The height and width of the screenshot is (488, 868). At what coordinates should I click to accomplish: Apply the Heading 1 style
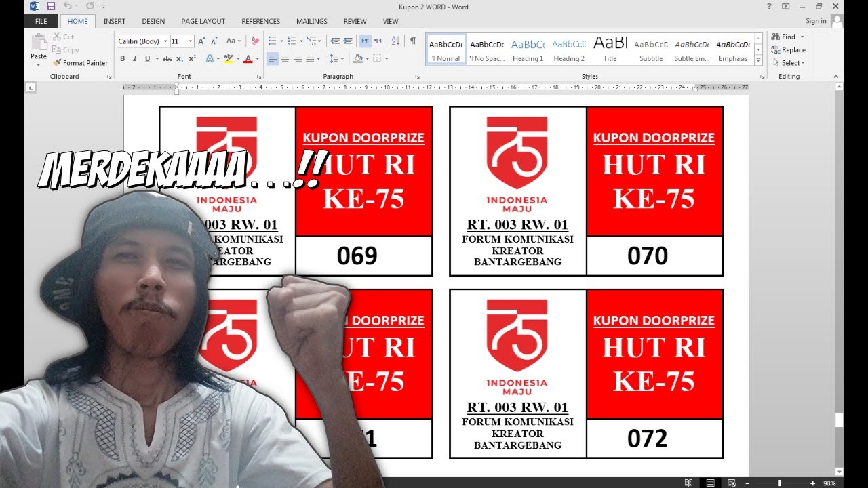point(528,49)
